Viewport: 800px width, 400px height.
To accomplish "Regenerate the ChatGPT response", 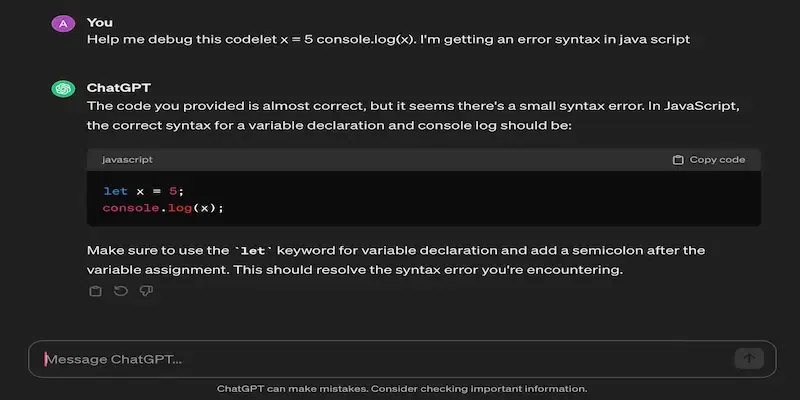I will click(x=121, y=291).
